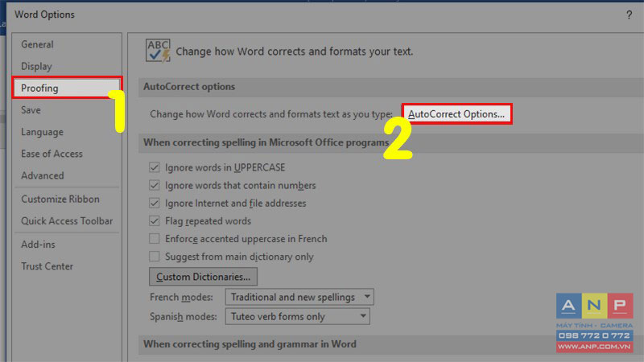Click 'When correcting spelling in Microsoft Office programs' heading

coord(266,142)
